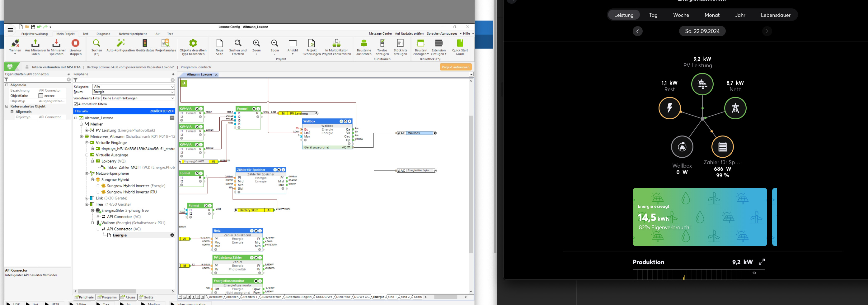Click the Objektfarbe color swatch
Screen dimensions: 868x305
pyautogui.click(x=41, y=96)
